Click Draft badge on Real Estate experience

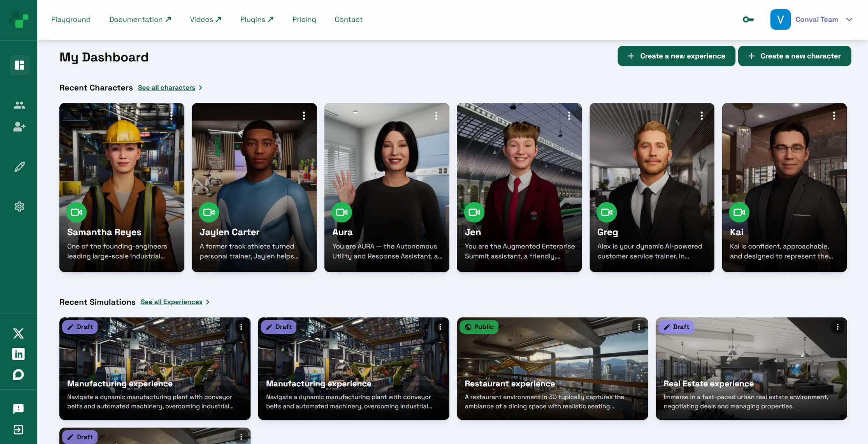coord(676,327)
